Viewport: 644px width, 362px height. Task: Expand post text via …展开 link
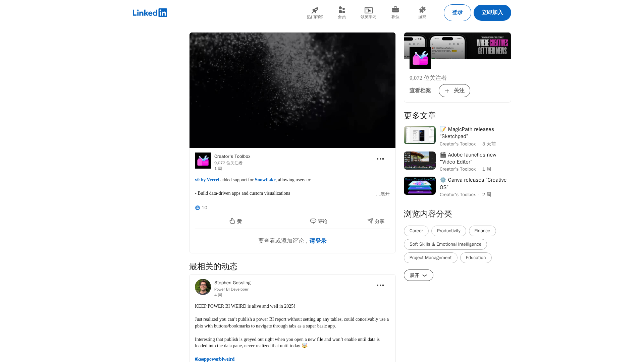coord(383,194)
